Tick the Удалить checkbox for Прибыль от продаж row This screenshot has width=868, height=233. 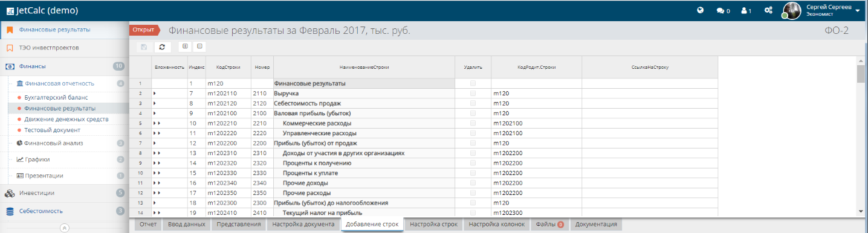click(473, 143)
